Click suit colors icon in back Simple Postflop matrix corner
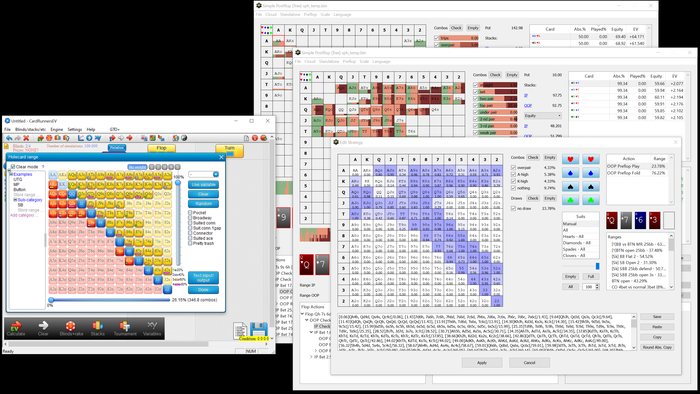The height and width of the screenshot is (394, 700). 267,30
